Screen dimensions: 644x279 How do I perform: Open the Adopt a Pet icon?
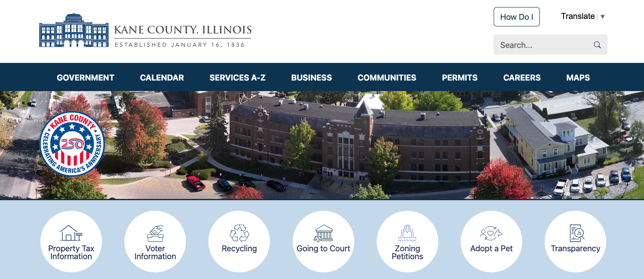491,233
